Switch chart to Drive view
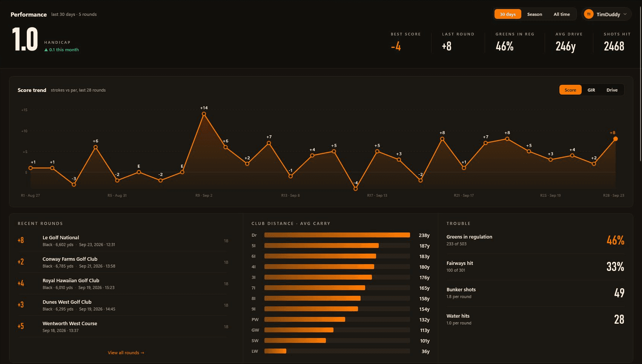This screenshot has width=642, height=364. pos(612,90)
